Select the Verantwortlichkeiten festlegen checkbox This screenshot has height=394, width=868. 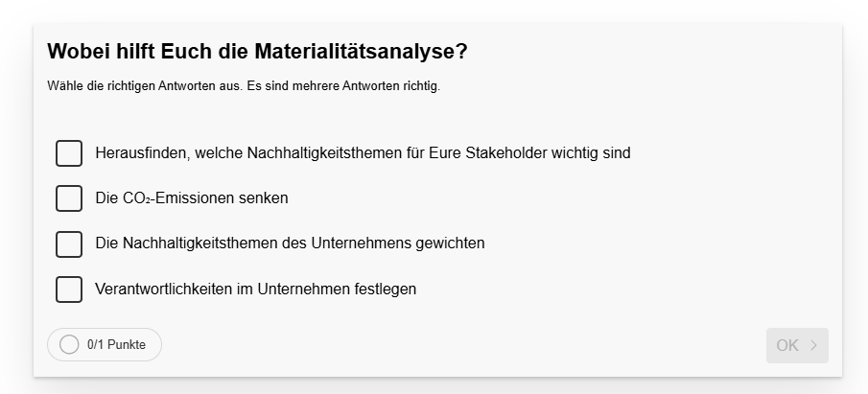point(69,290)
